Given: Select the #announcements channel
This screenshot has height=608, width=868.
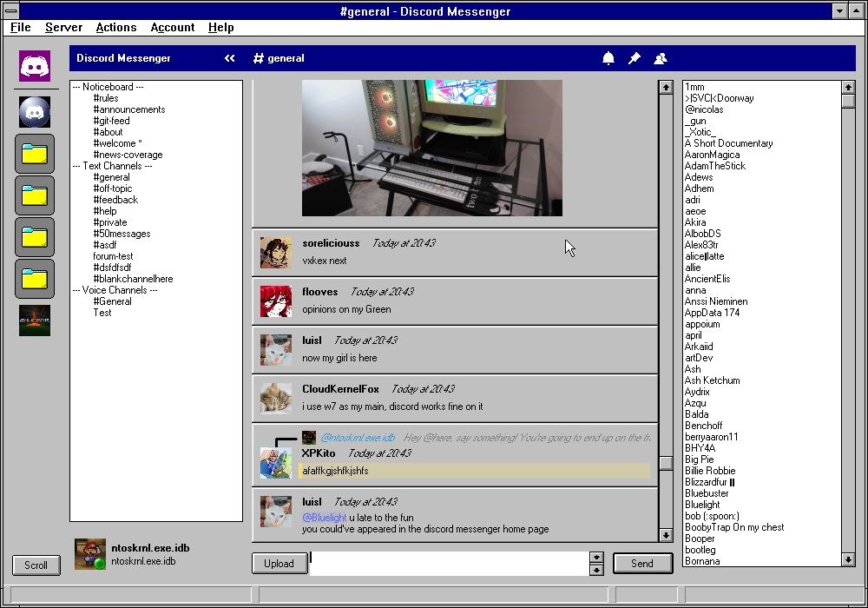Looking at the screenshot, I should [129, 109].
